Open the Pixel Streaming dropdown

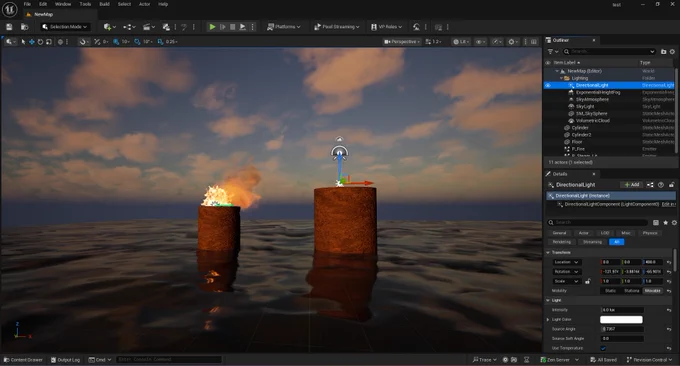point(337,27)
